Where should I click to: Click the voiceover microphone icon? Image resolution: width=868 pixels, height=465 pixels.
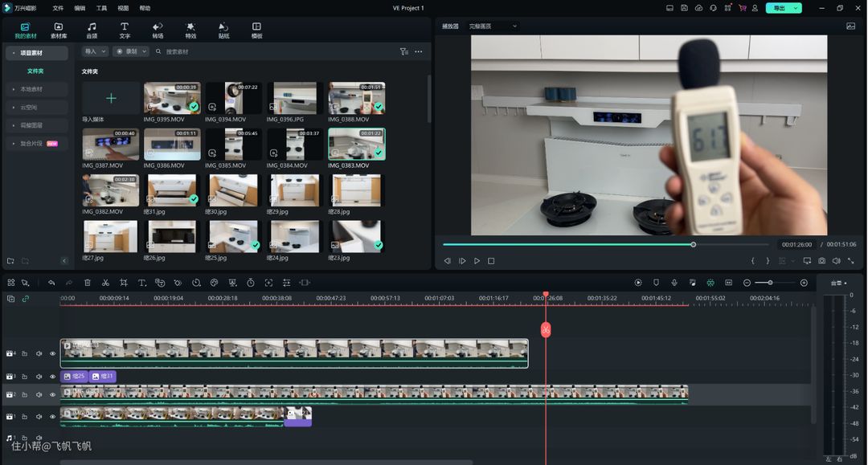pyautogui.click(x=674, y=283)
